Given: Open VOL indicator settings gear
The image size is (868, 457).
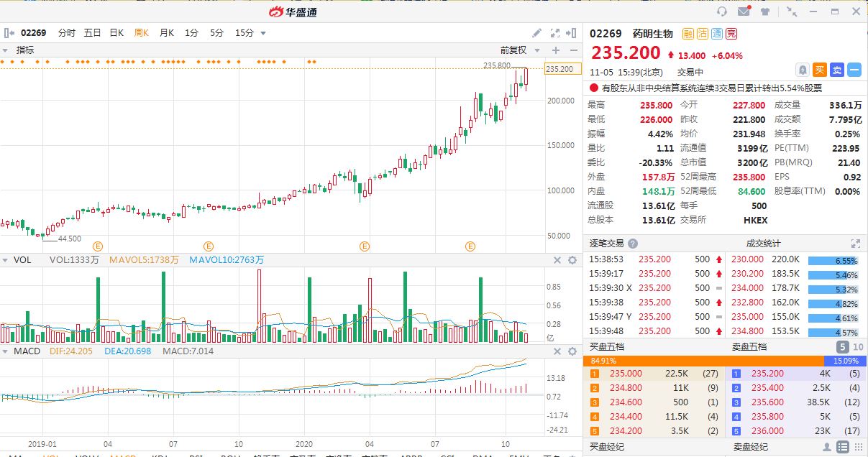Looking at the screenshot, I should [x=572, y=260].
